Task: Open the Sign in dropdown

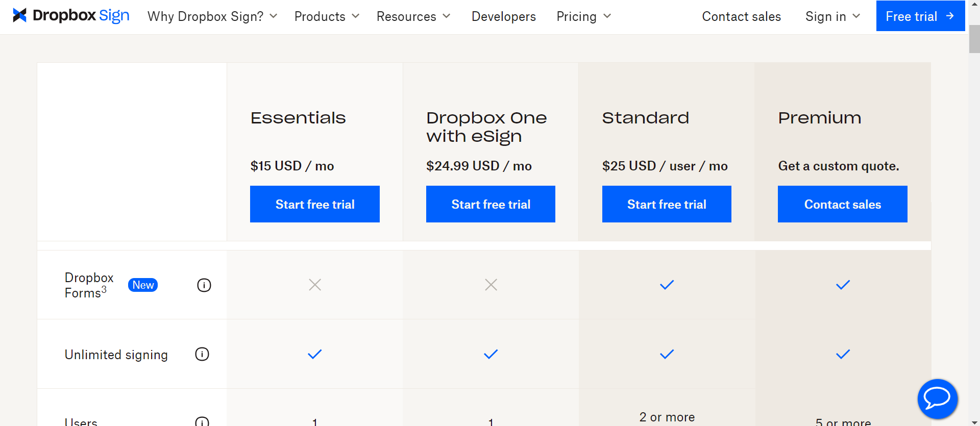Action: pos(832,16)
